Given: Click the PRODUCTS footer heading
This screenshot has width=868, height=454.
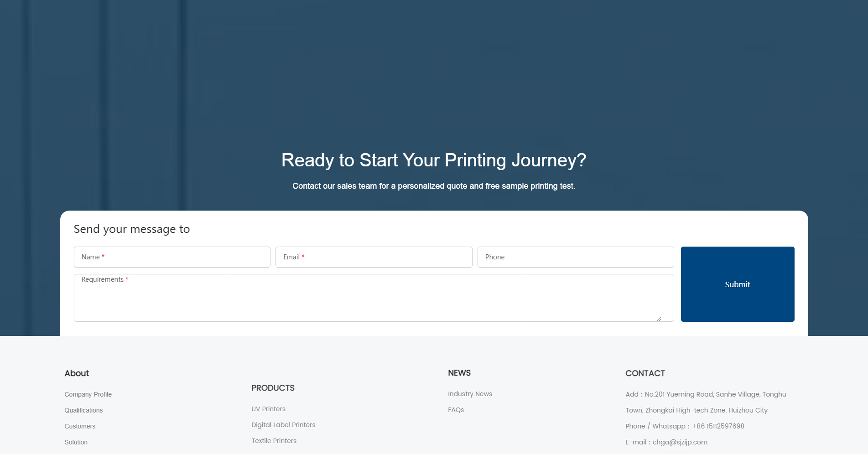Looking at the screenshot, I should point(273,388).
